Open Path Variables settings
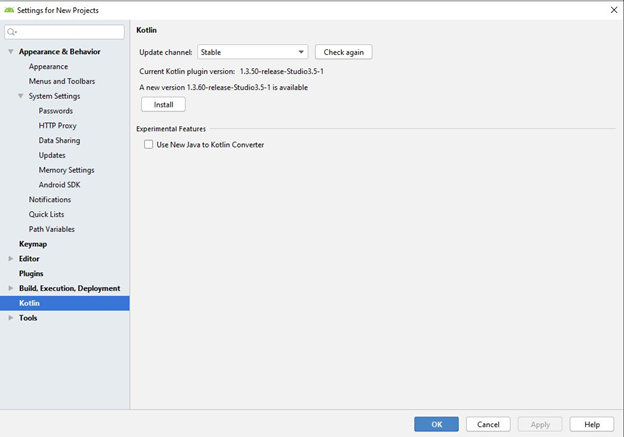Image resolution: width=624 pixels, height=437 pixels. coord(51,229)
